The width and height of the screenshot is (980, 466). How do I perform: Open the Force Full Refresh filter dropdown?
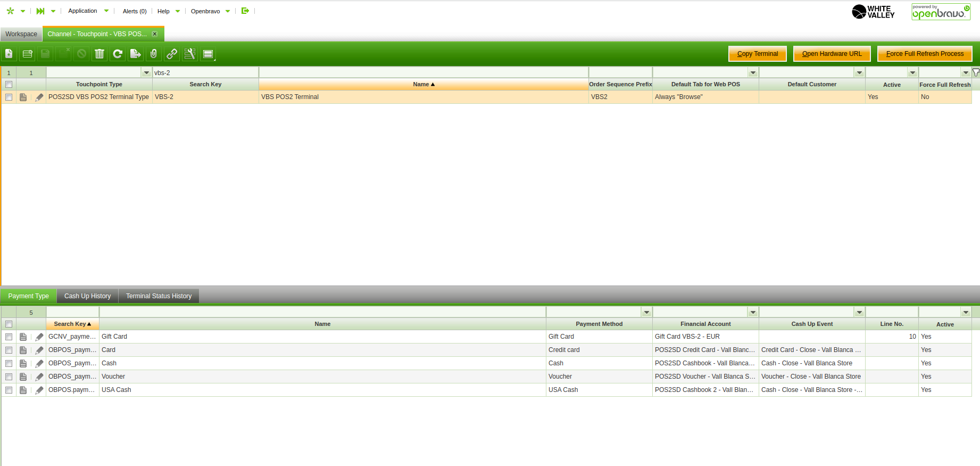[966, 72]
